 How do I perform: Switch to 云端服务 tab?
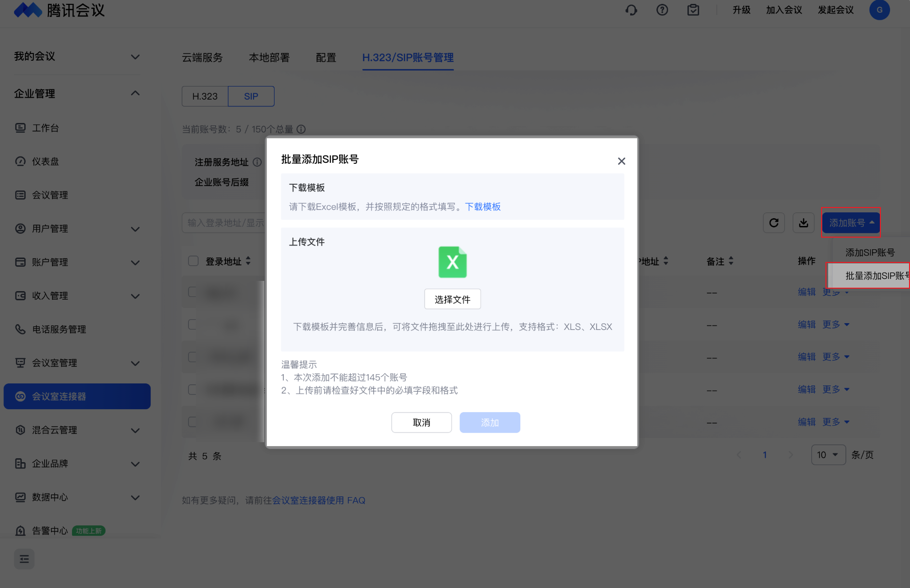202,57
